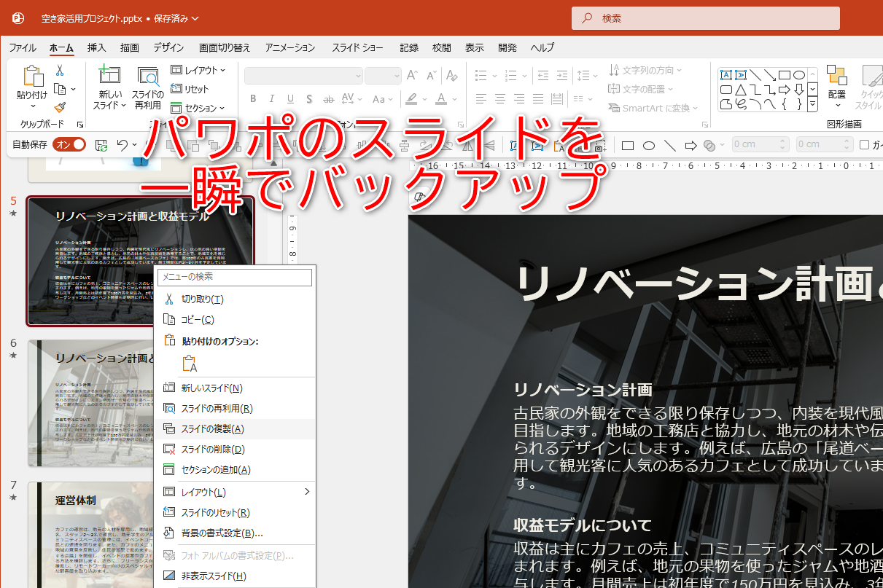Screen dimensions: 883x588
Task: Apply italic formatting
Action: coord(271,98)
